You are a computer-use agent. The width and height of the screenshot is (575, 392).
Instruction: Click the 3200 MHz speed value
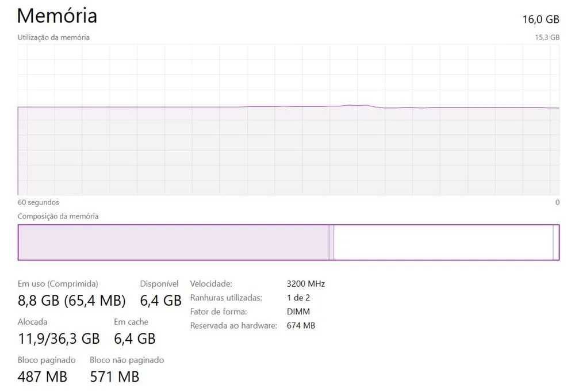click(305, 283)
